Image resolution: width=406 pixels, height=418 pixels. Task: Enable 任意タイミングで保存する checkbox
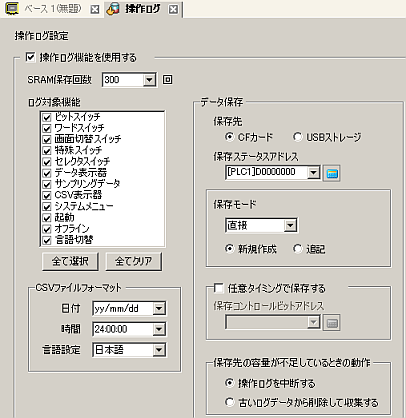[x=218, y=288]
